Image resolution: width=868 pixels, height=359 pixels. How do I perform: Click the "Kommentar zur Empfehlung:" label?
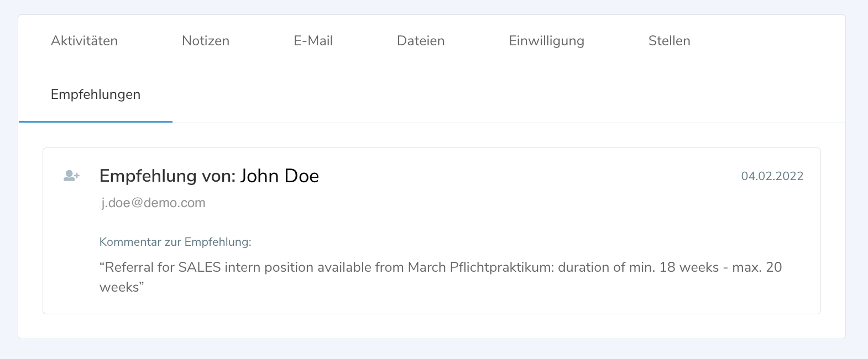(175, 242)
